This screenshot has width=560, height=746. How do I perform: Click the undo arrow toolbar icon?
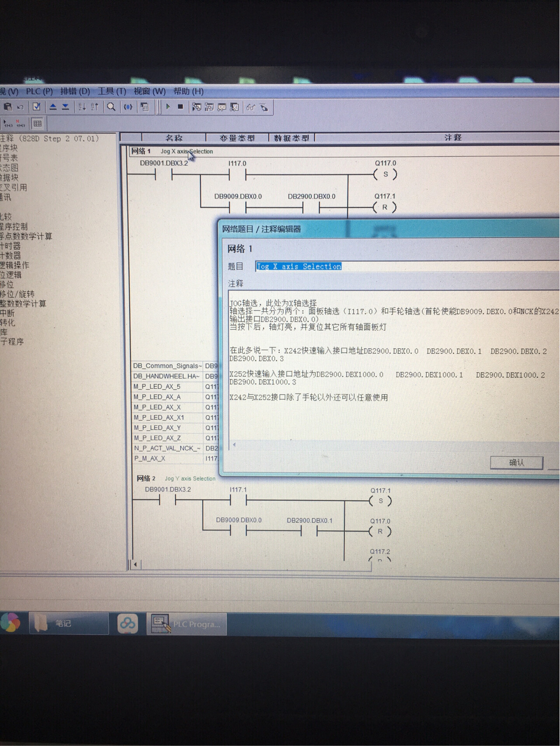(20, 107)
